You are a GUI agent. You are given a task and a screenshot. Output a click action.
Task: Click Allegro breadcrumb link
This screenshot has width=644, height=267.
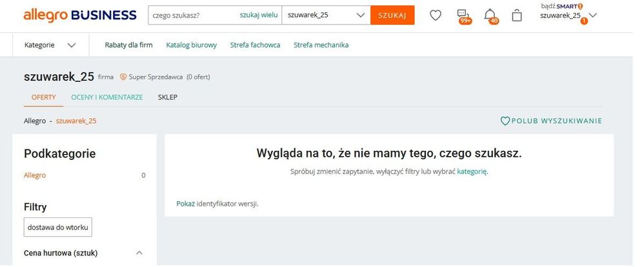(x=35, y=121)
